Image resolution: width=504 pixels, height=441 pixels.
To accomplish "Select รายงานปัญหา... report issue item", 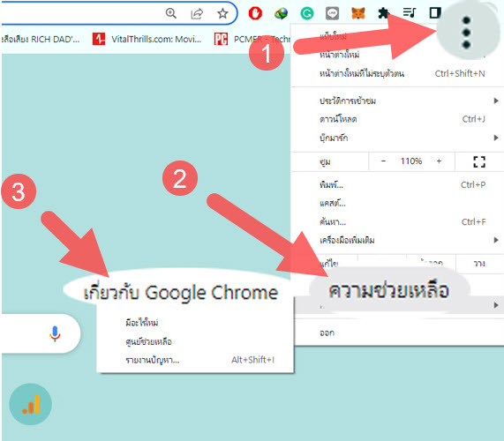I will [195, 360].
